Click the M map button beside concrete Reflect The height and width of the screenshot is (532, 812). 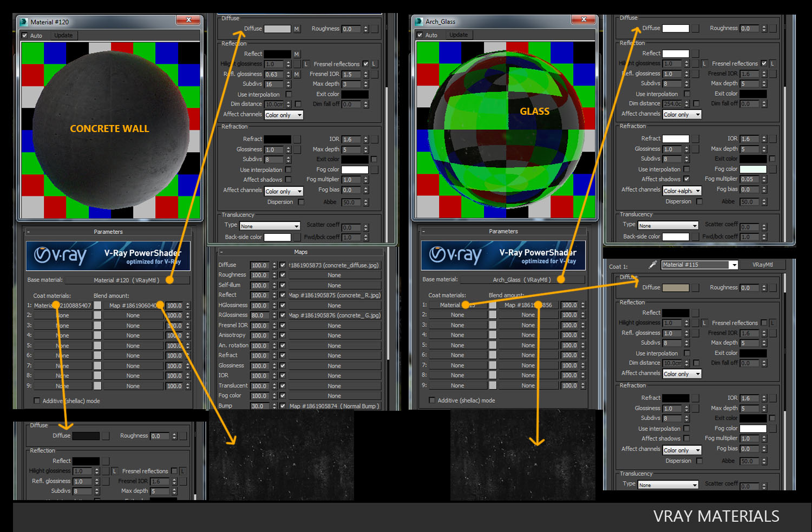click(297, 54)
